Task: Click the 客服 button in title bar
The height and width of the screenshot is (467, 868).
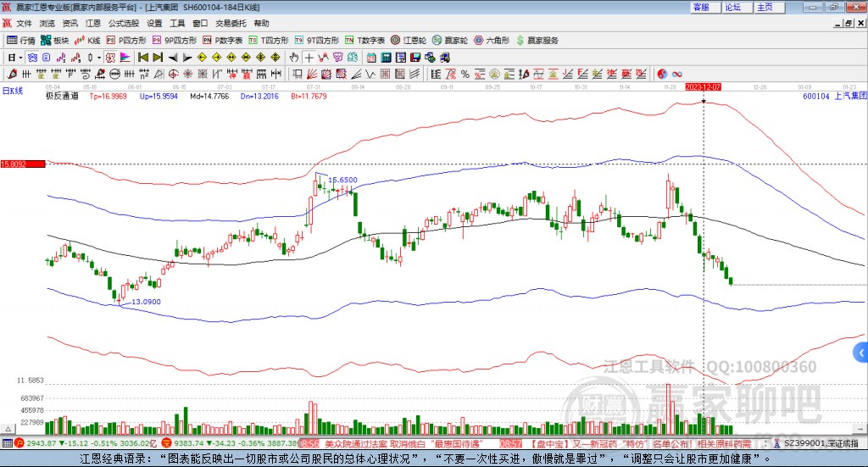Action: pos(705,7)
